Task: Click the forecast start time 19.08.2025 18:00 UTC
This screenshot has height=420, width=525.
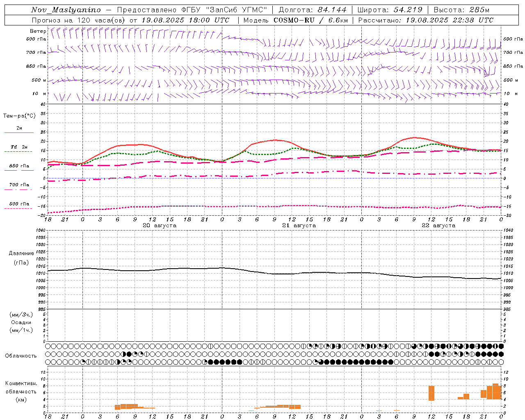Action: (185, 20)
